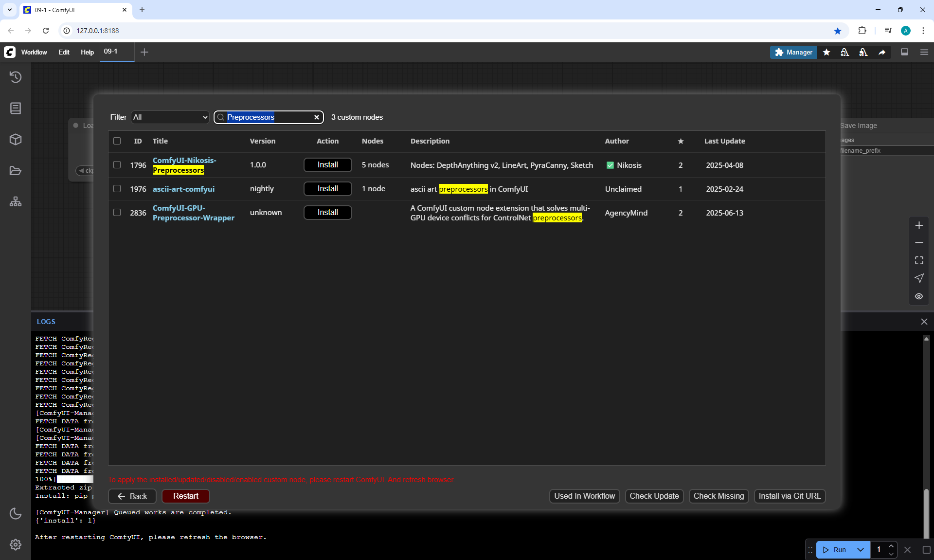Select all rows with header checkbox
This screenshot has height=560, width=934.
[117, 141]
